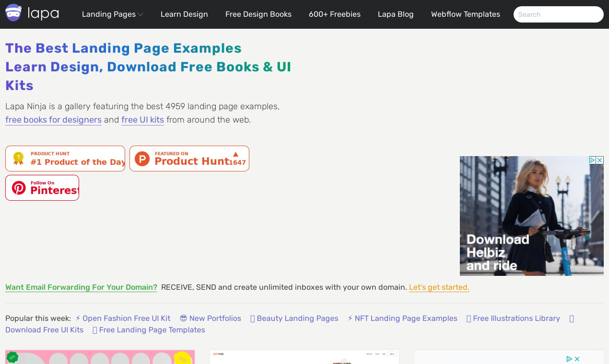
Task: Open Free Illustrations Library link
Action: [513, 318]
